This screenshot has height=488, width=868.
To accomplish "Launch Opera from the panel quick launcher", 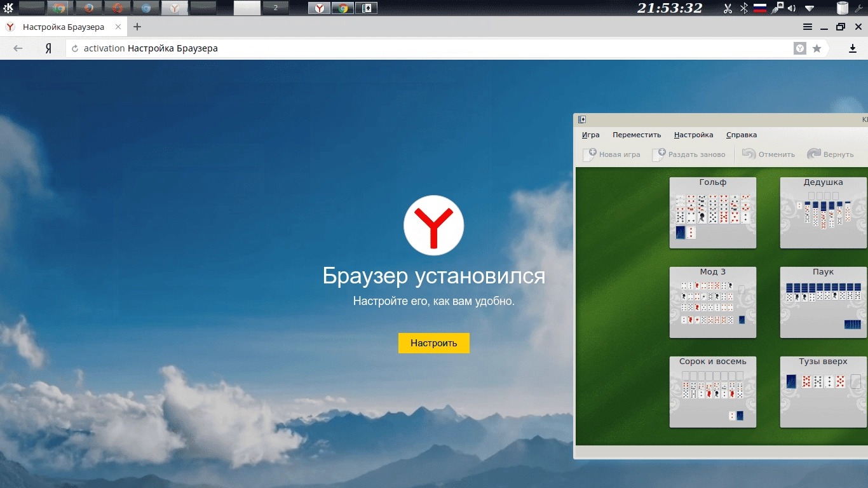I will [x=117, y=8].
